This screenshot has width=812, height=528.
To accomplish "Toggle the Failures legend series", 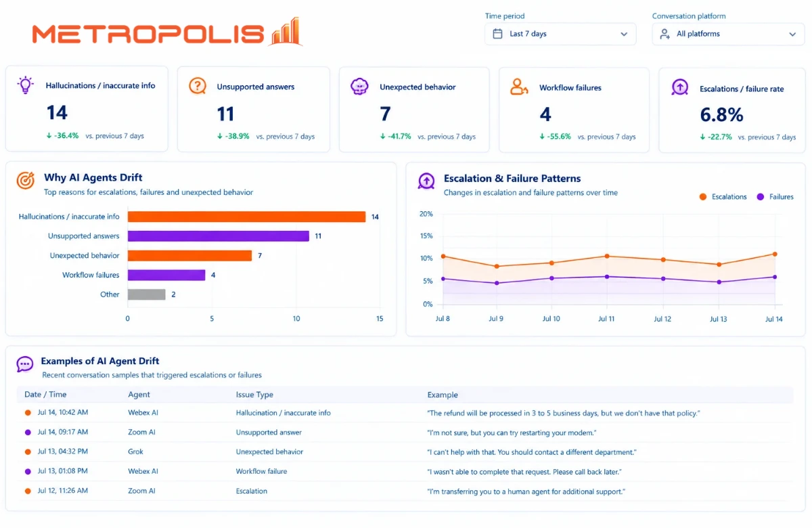I will tap(775, 196).
